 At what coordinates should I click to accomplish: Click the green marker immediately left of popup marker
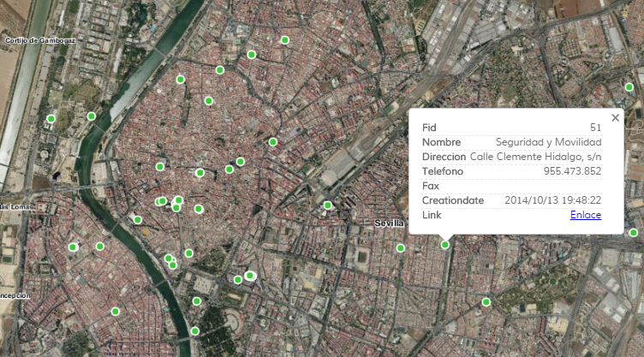click(x=400, y=248)
